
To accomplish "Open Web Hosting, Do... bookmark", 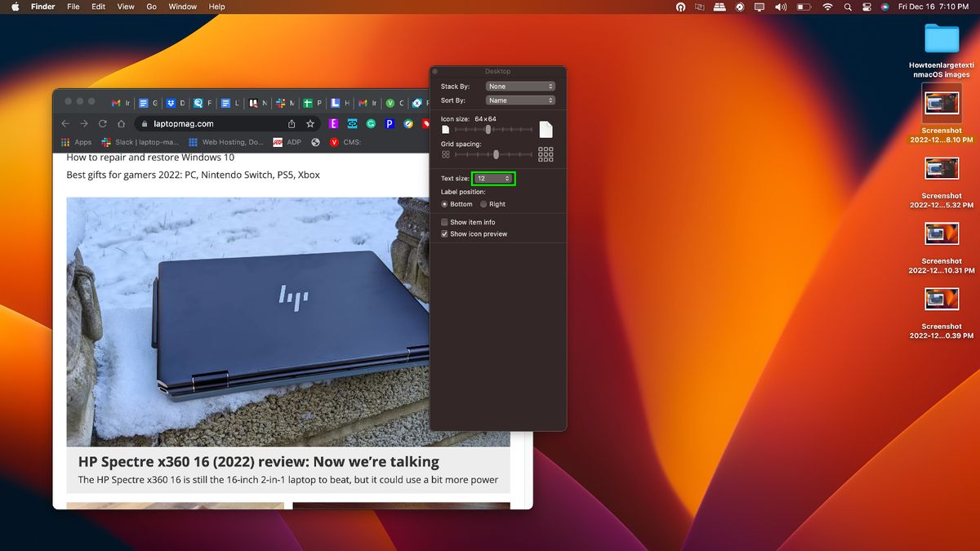I will [226, 142].
